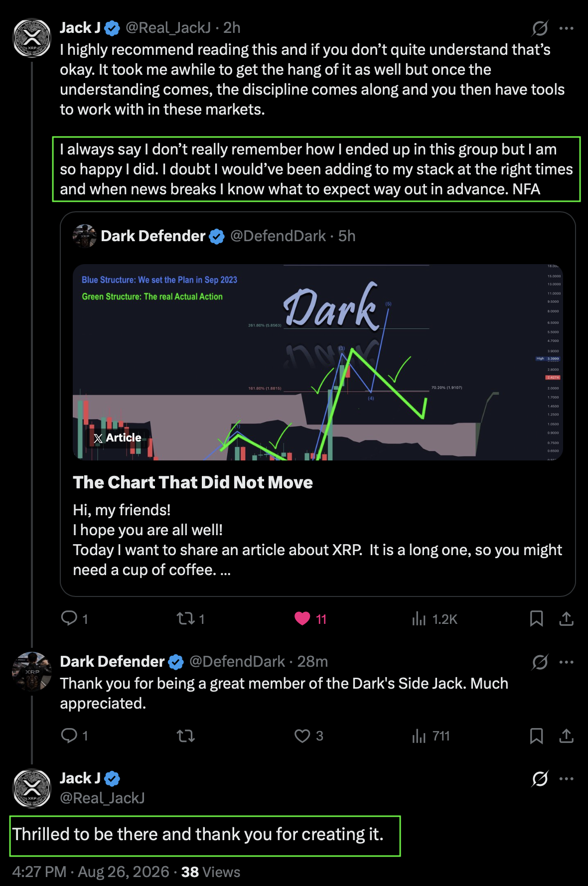Open more options on bottom Jack J post
The height and width of the screenshot is (886, 588).
(566, 779)
